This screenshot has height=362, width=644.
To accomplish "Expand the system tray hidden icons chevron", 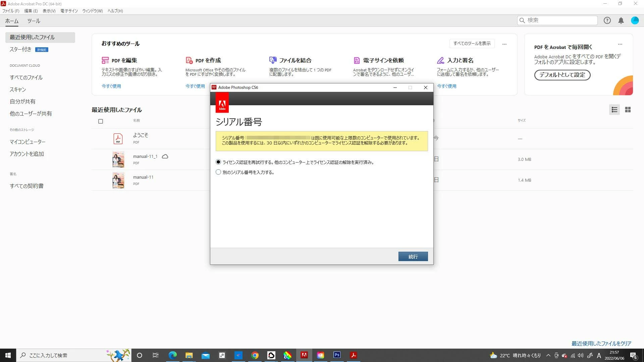I will coord(548,355).
